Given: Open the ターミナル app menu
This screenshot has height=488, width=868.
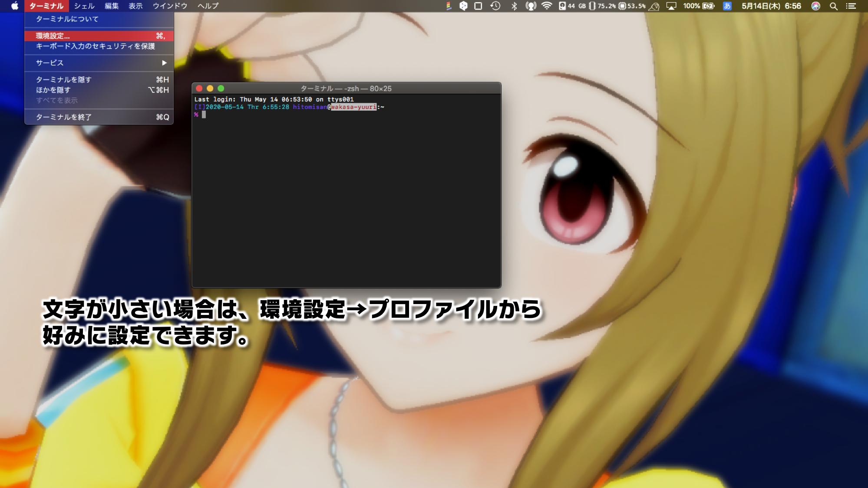Looking at the screenshot, I should click(x=46, y=6).
